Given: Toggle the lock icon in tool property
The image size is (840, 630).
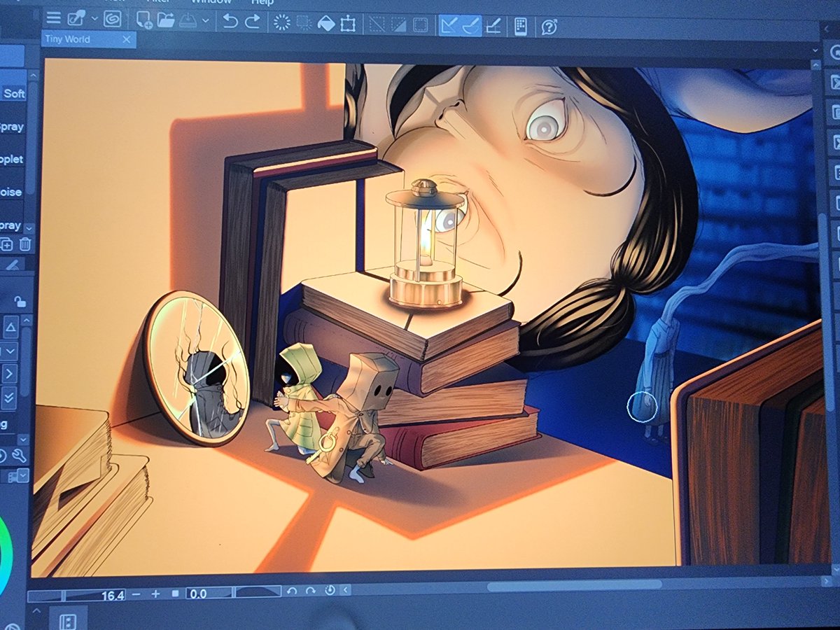Looking at the screenshot, I should (20, 302).
